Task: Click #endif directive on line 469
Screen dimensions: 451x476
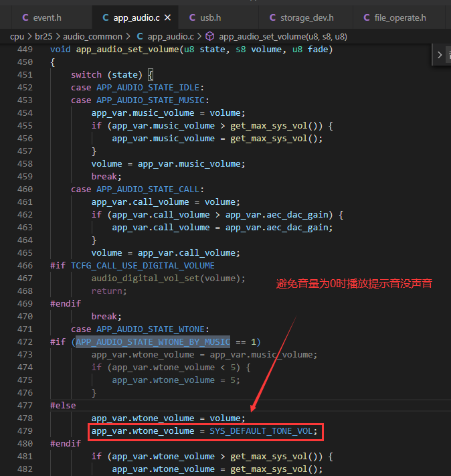Action: (x=66, y=304)
